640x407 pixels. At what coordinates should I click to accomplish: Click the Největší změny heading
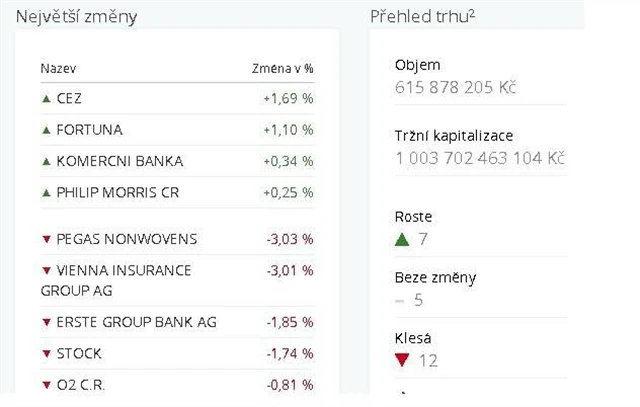click(76, 17)
